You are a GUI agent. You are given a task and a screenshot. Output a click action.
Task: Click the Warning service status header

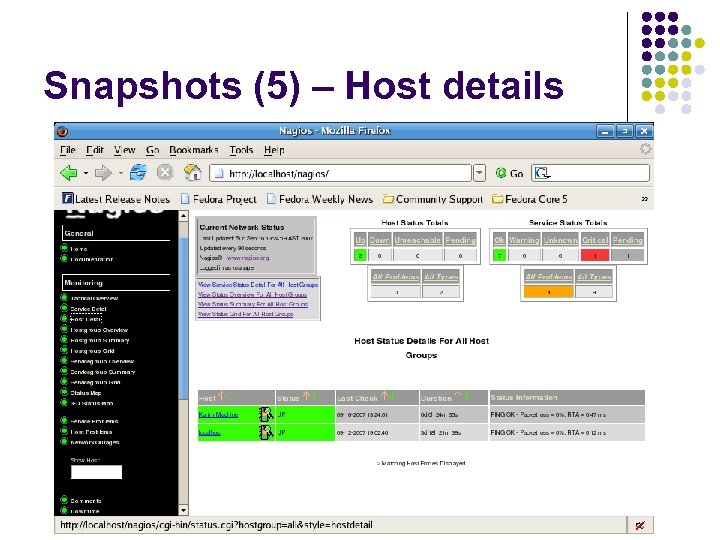[524, 240]
